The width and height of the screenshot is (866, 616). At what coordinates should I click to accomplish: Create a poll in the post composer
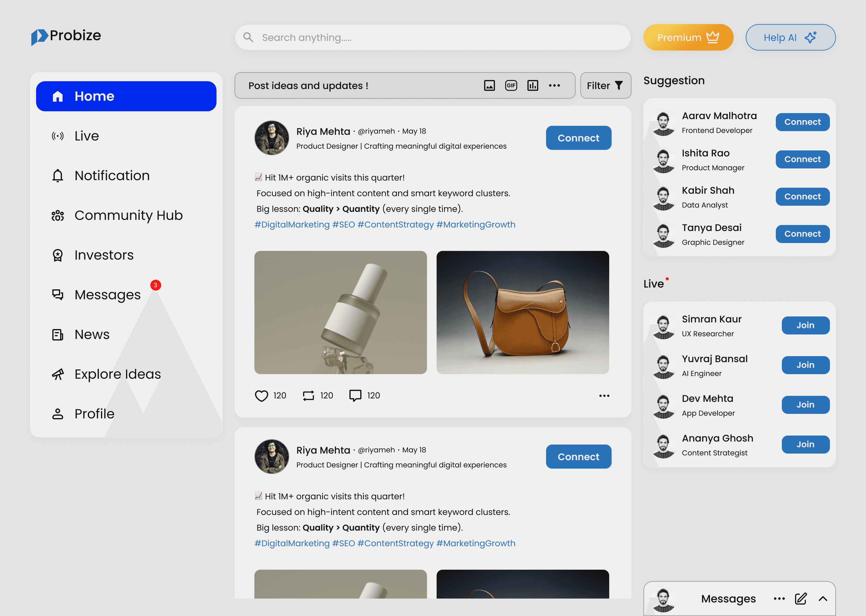[533, 86]
